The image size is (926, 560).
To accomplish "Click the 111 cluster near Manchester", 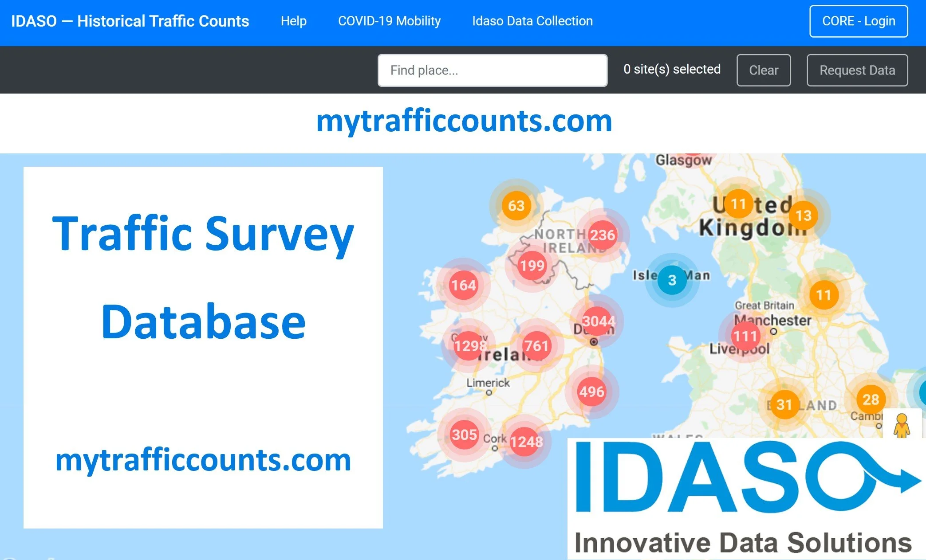I will [x=745, y=336].
